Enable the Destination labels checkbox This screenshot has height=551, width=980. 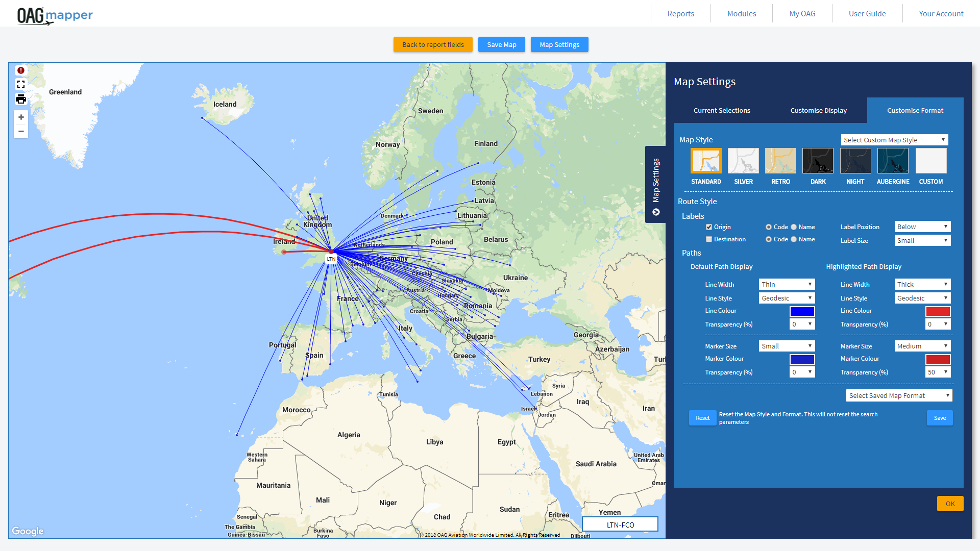[x=709, y=239]
